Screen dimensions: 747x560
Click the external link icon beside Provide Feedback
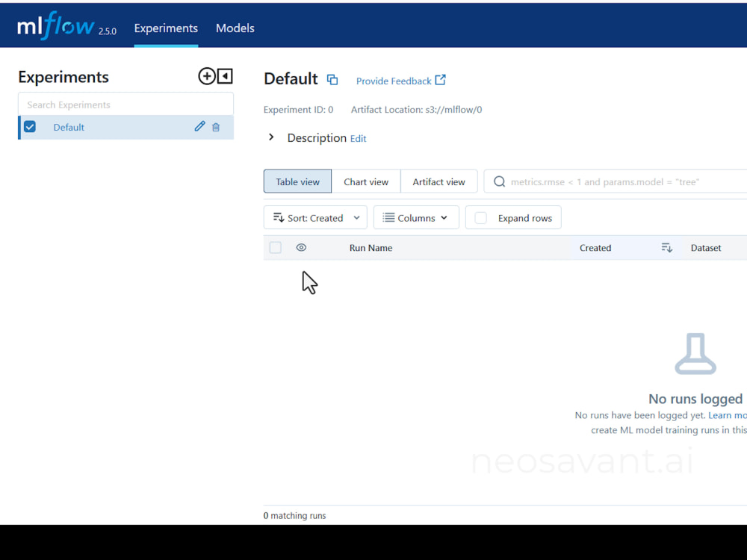440,80
